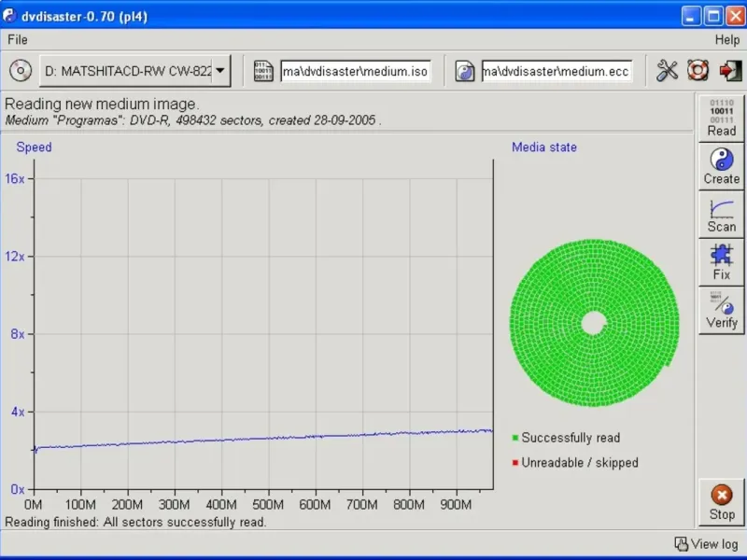The height and width of the screenshot is (560, 747).
Task: Click the 8x axis label
Action: click(18, 334)
